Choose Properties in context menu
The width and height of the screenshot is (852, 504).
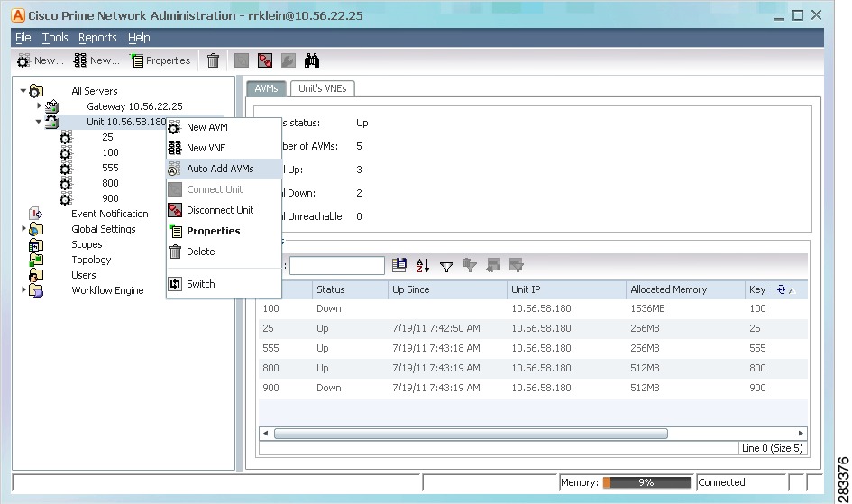pyautogui.click(x=224, y=231)
